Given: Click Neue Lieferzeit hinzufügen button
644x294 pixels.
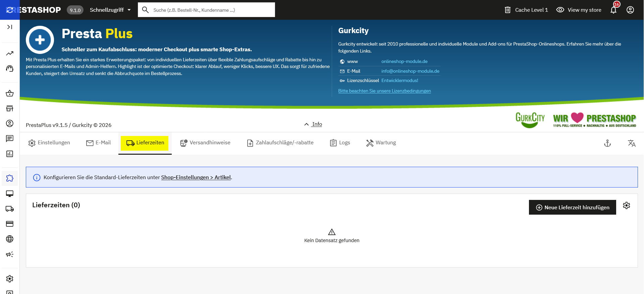Looking at the screenshot, I should point(573,207).
